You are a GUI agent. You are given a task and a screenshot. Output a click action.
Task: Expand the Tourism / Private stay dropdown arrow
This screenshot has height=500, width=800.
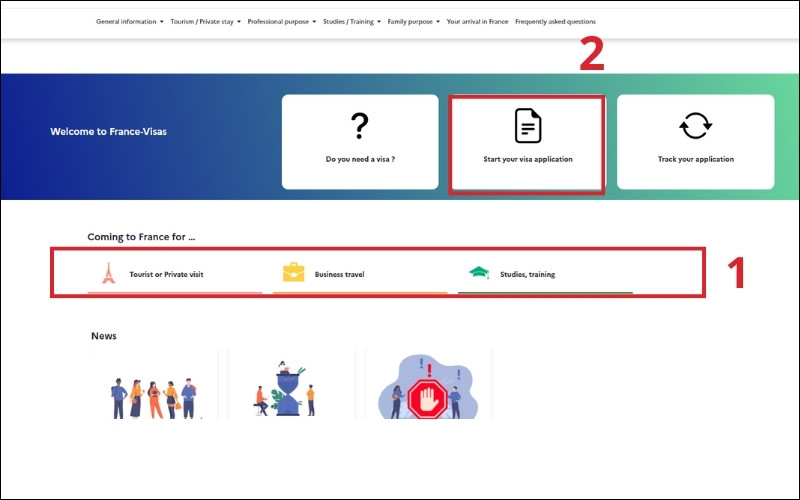[239, 21]
